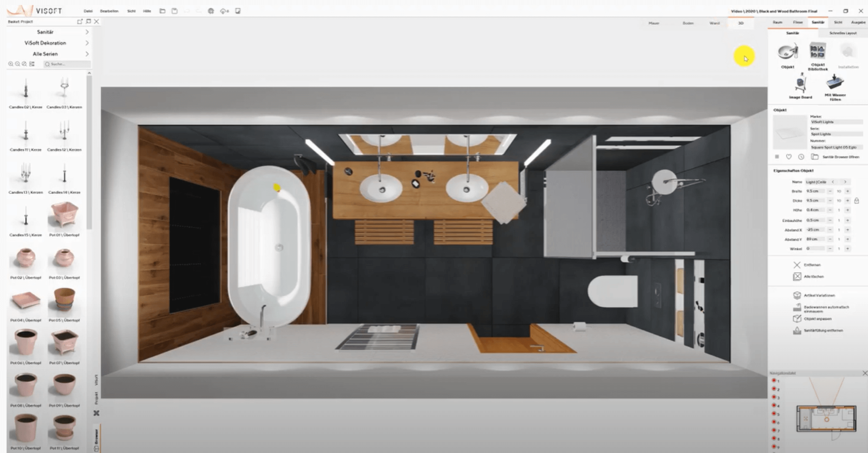Click the cloud download toolbar icon
The width and height of the screenshot is (868, 453).
(x=224, y=11)
